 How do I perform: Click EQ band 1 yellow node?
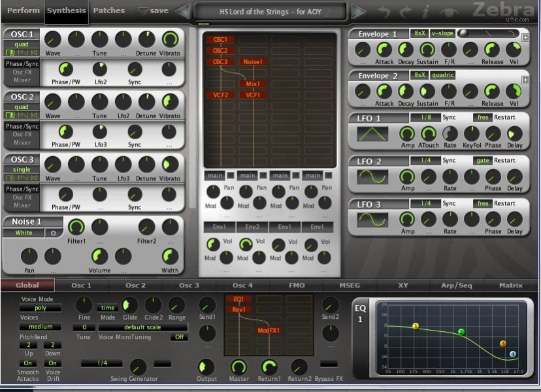[x=416, y=326]
